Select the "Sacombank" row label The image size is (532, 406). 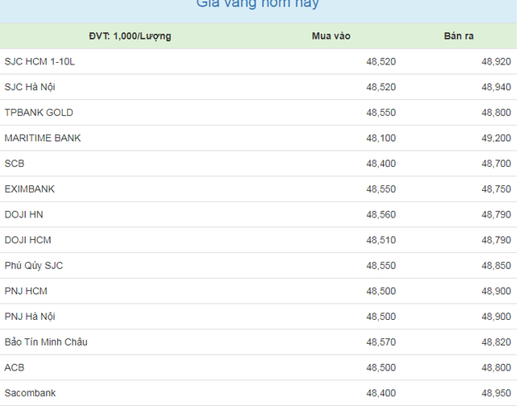(x=30, y=393)
